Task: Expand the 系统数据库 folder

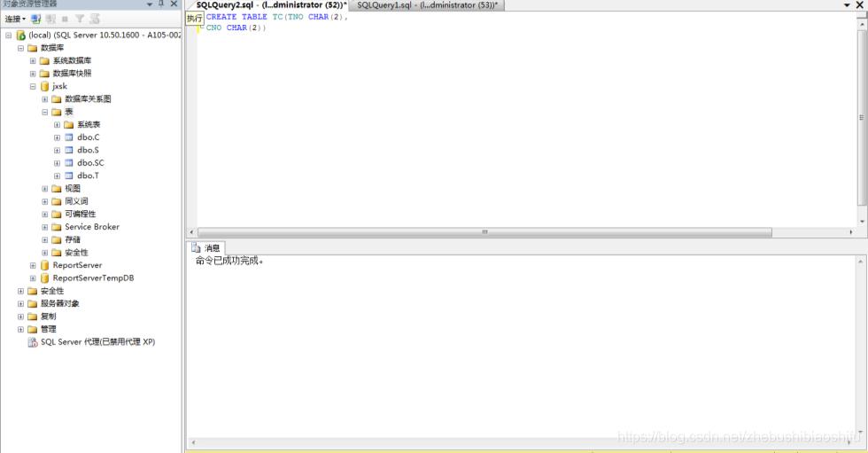Action: [x=33, y=61]
